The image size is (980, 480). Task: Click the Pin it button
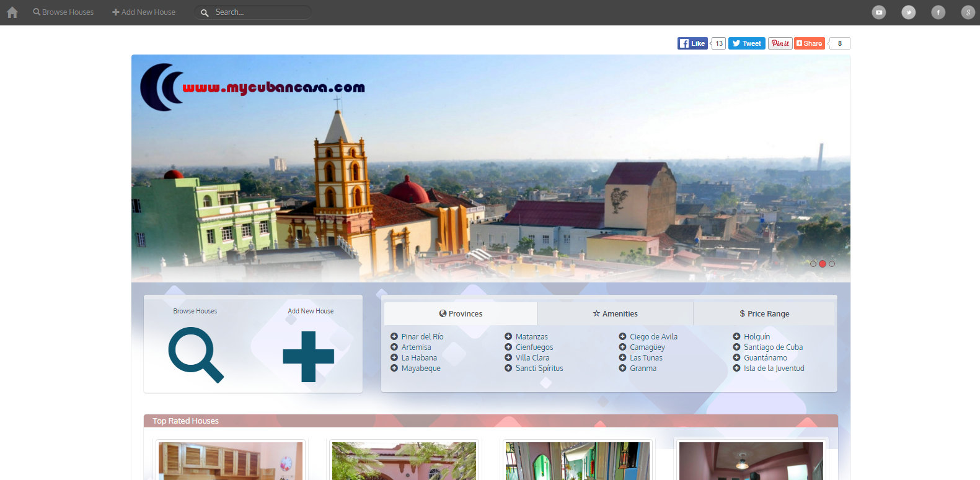click(x=780, y=43)
